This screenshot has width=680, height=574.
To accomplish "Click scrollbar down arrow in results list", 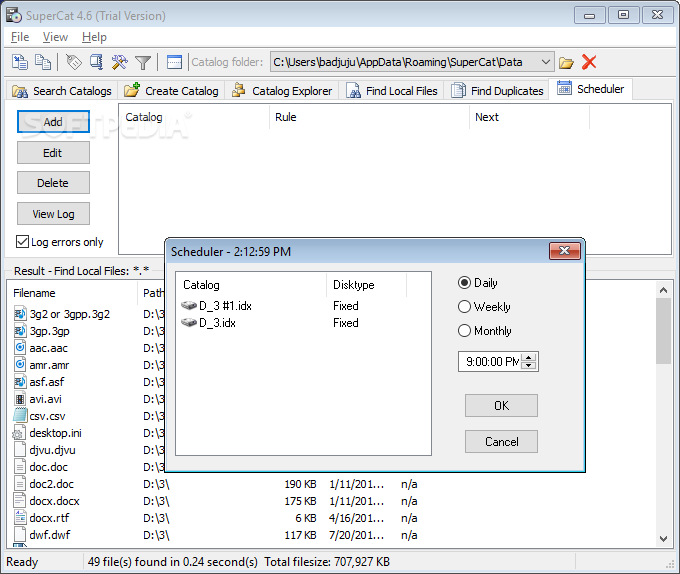I will click(663, 538).
